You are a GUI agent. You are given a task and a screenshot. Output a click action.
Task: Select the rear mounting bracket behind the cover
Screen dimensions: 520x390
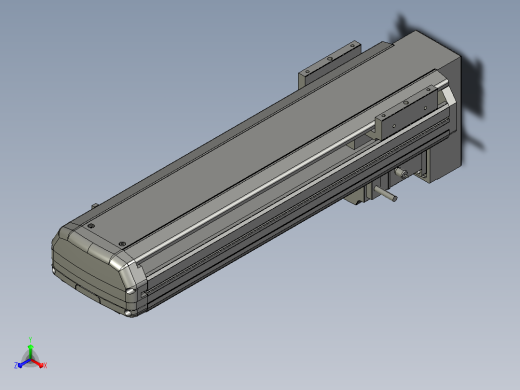[329, 63]
